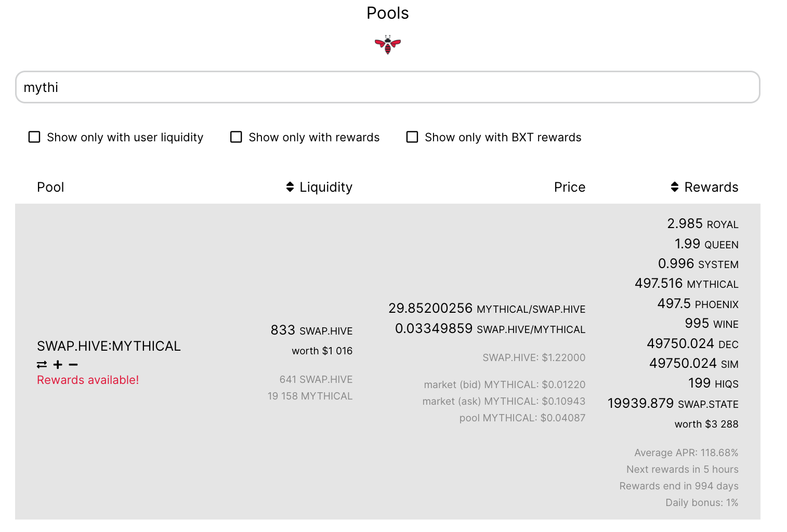Click the swap arrows icon for SWAP.HIVE:MYTHICAL
Screen dimensions: 787x532
(x=42, y=365)
